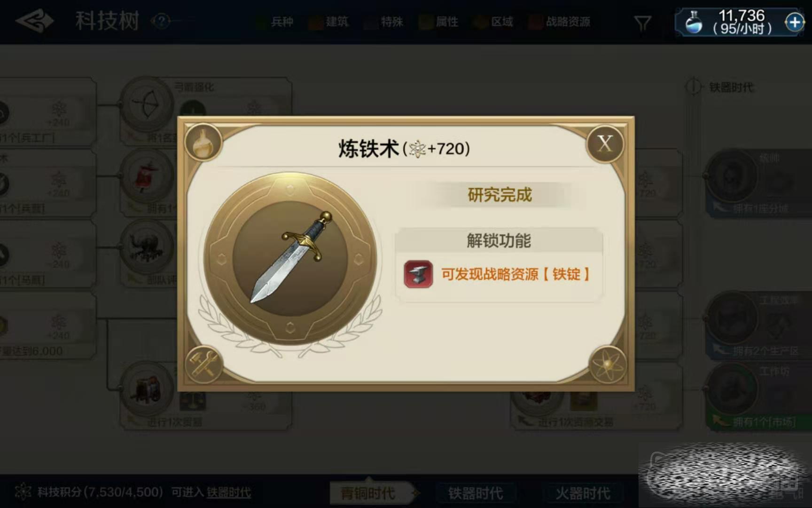812x508 pixels.
Task: Open the help question mark icon
Action: [x=161, y=21]
